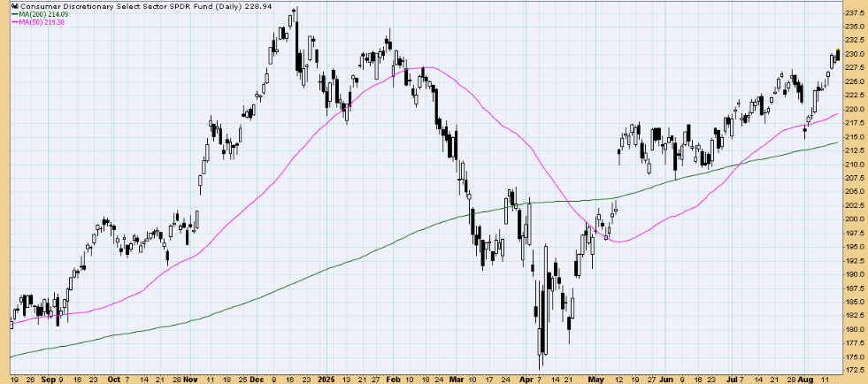Click the 222.5 price axis label

(855, 96)
